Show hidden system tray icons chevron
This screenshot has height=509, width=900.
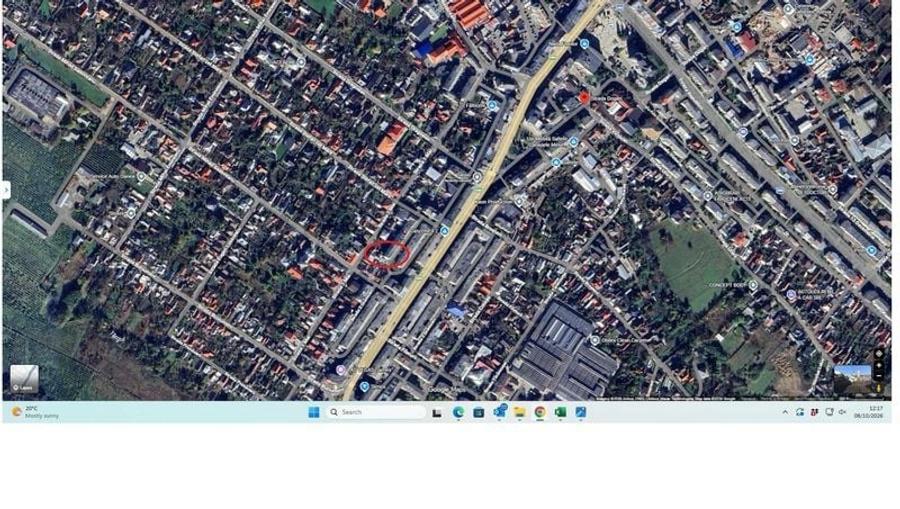(x=785, y=412)
